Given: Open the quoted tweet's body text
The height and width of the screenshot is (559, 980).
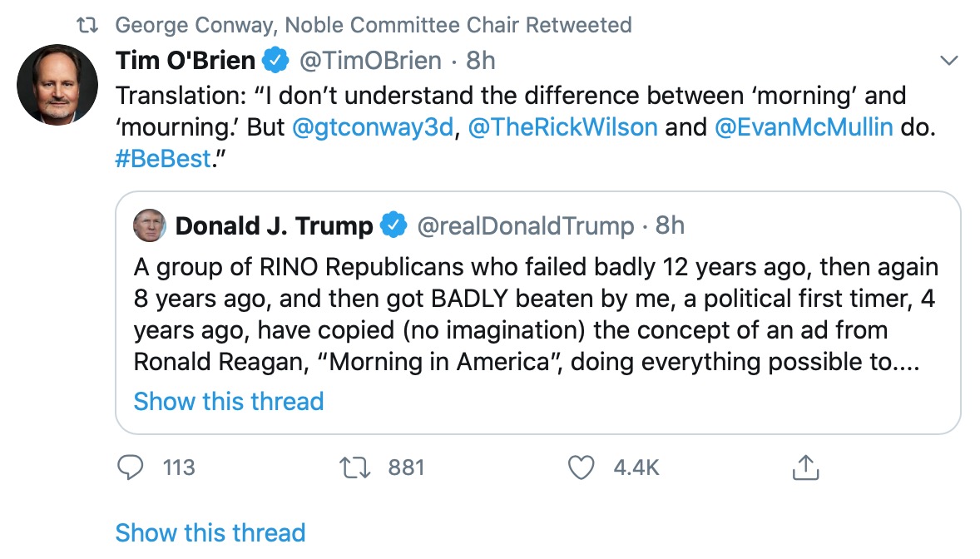Looking at the screenshot, I should click(536, 314).
